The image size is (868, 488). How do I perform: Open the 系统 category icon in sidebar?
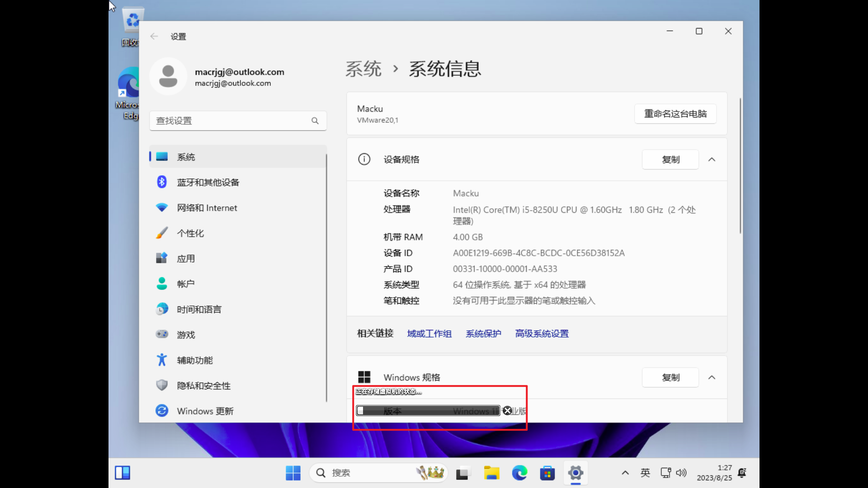pos(162,157)
